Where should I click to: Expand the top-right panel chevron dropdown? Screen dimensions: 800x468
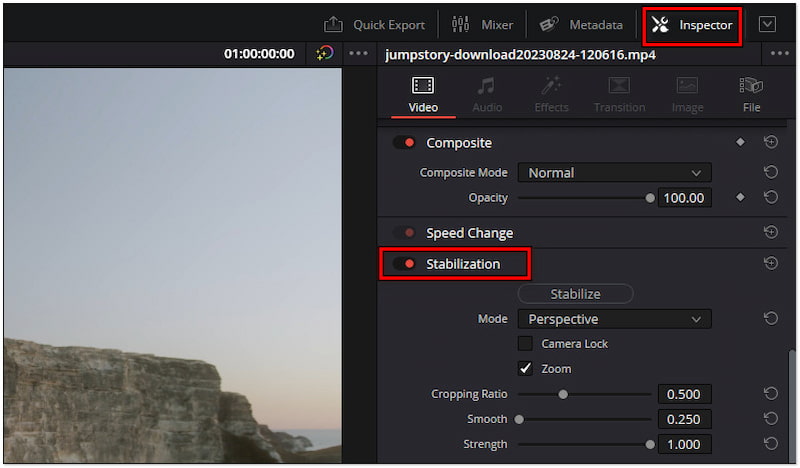(767, 25)
